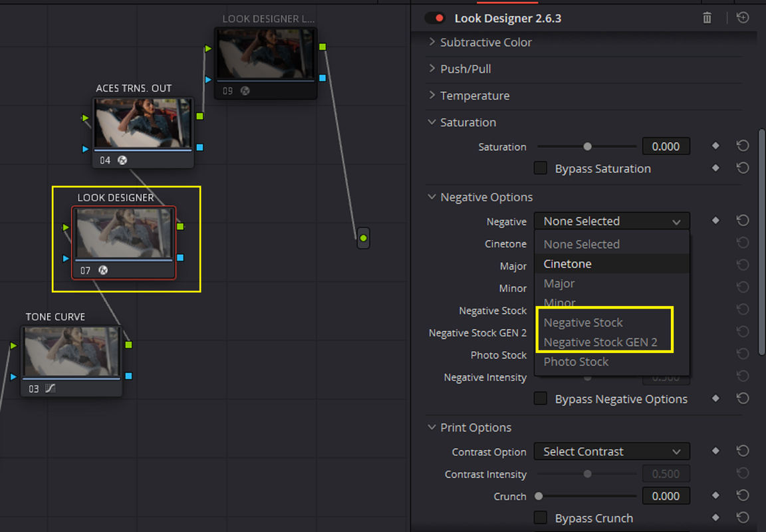This screenshot has height=532, width=766.
Task: Delete Look Designer effect with trash icon
Action: (x=707, y=18)
